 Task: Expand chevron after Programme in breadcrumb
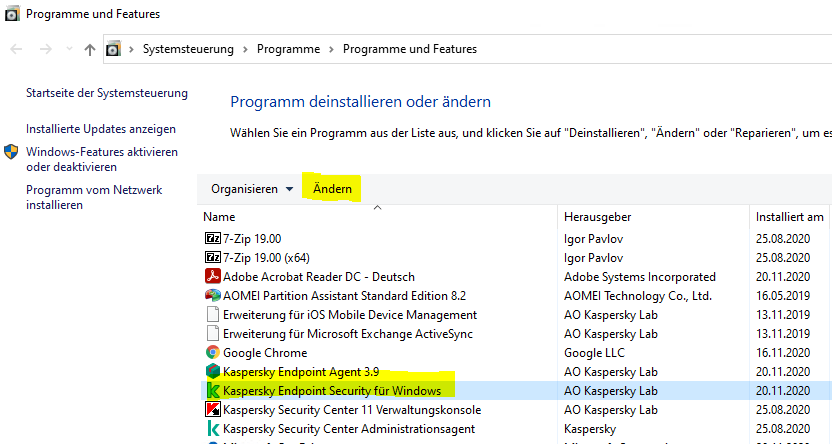tap(331, 49)
